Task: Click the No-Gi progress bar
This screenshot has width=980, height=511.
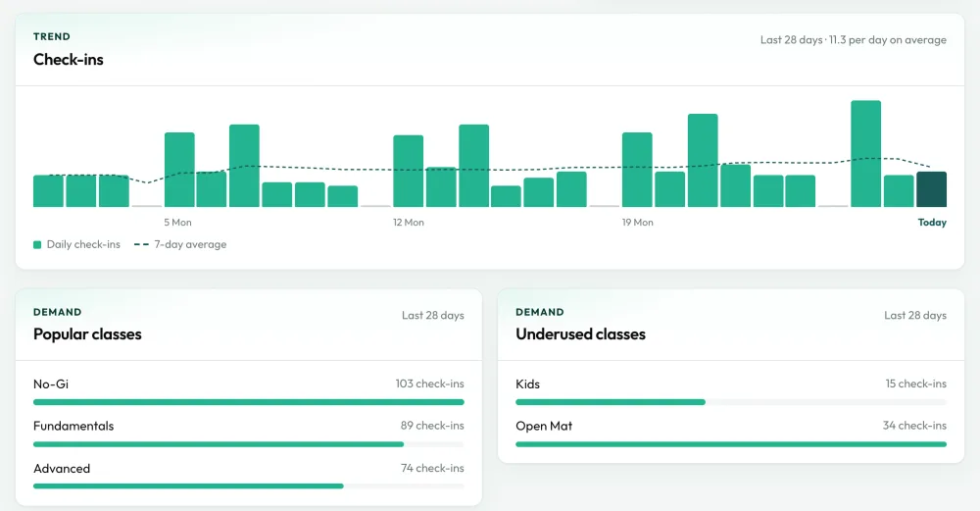Action: tap(249, 402)
